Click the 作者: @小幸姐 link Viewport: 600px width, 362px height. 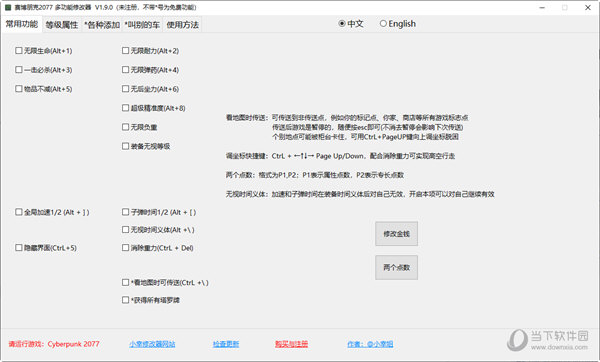point(370,344)
